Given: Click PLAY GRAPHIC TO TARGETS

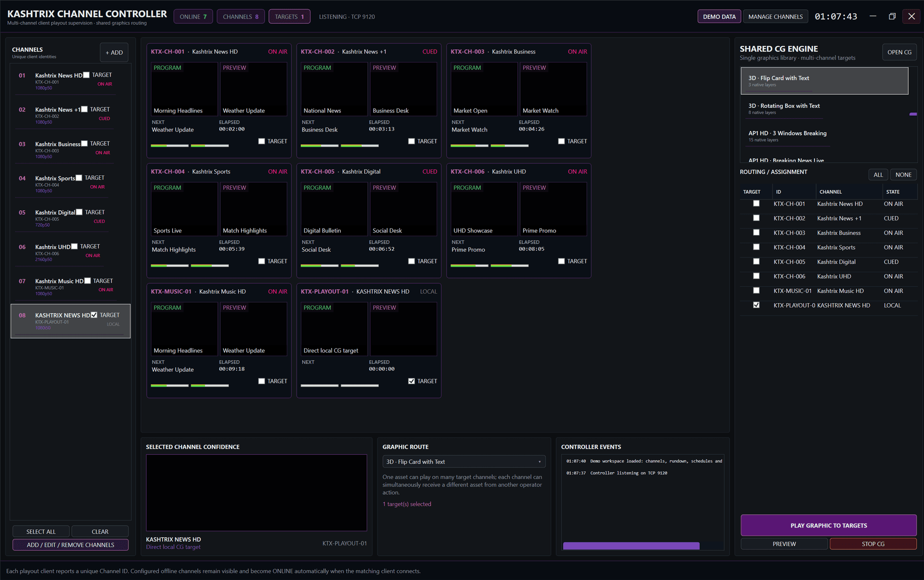Looking at the screenshot, I should tap(828, 525).
